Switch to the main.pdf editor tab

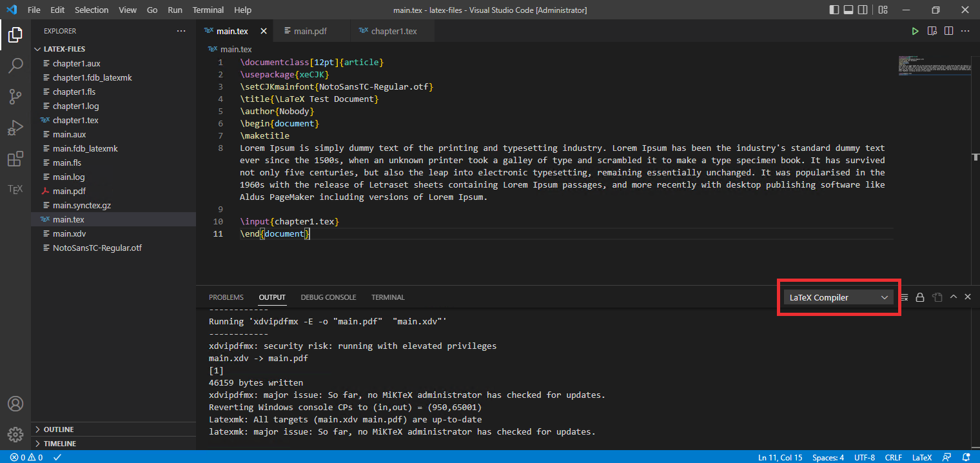click(x=310, y=31)
